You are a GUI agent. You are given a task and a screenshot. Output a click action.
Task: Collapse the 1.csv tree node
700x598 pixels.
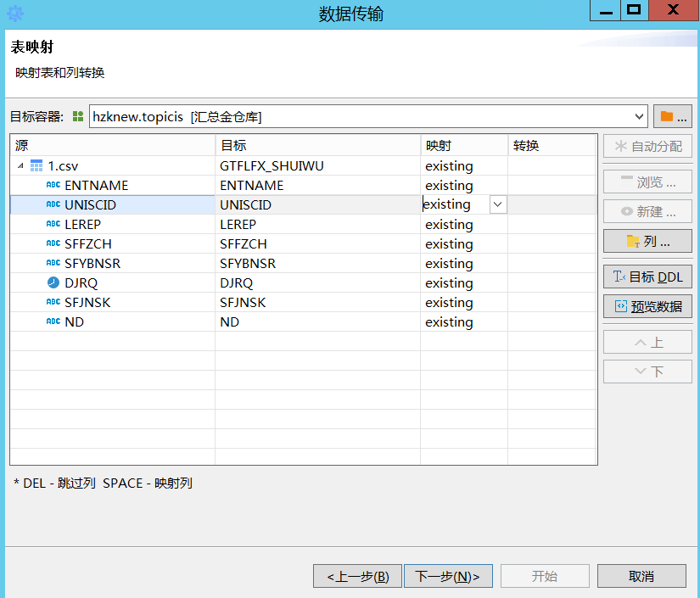(20, 166)
